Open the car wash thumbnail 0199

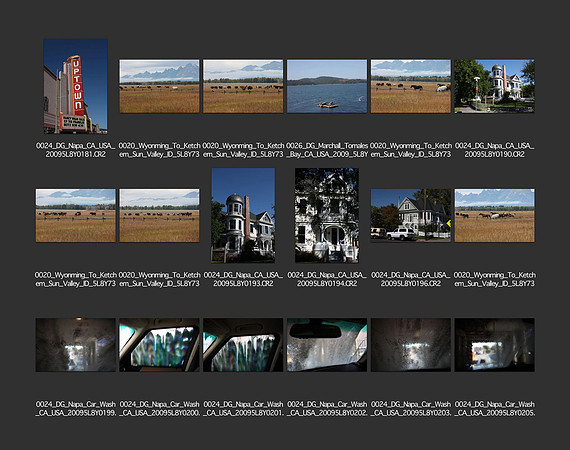tap(76, 345)
